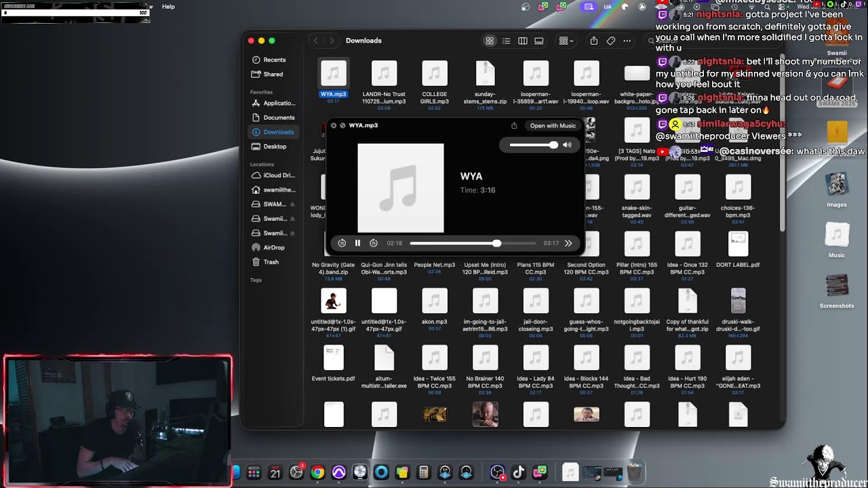The width and height of the screenshot is (868, 488).
Task: Switch Finder to gallery view
Action: 539,41
